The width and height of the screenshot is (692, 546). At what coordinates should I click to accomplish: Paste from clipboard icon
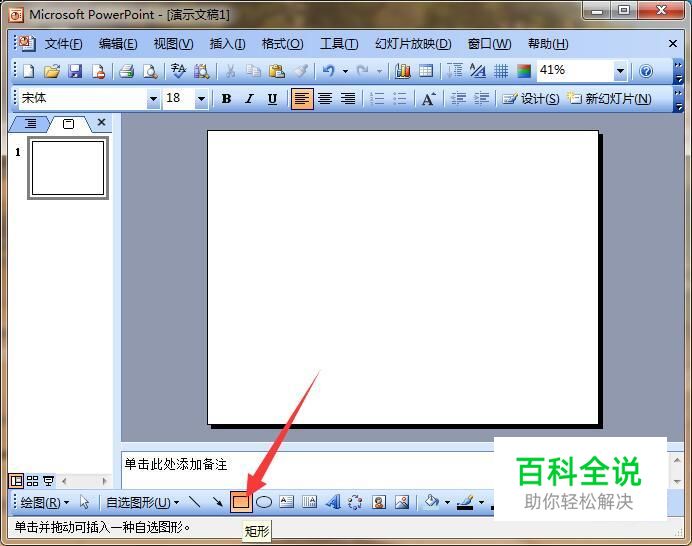coord(277,71)
